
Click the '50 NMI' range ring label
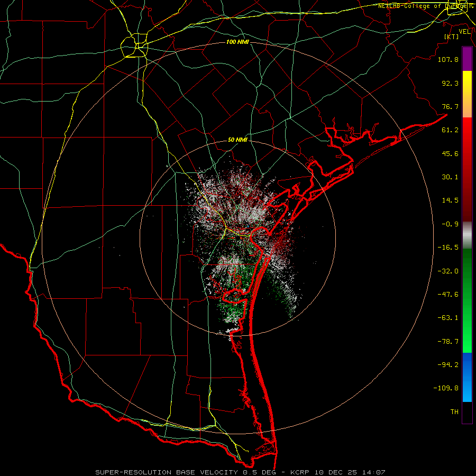point(237,140)
